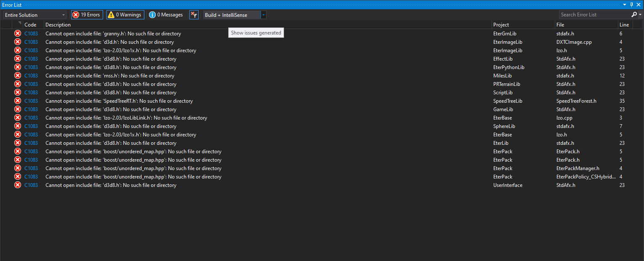Select the 'lzo-2.03/lzoLibLink.h' error description
The width and height of the screenshot is (644, 261).
coord(126,118)
